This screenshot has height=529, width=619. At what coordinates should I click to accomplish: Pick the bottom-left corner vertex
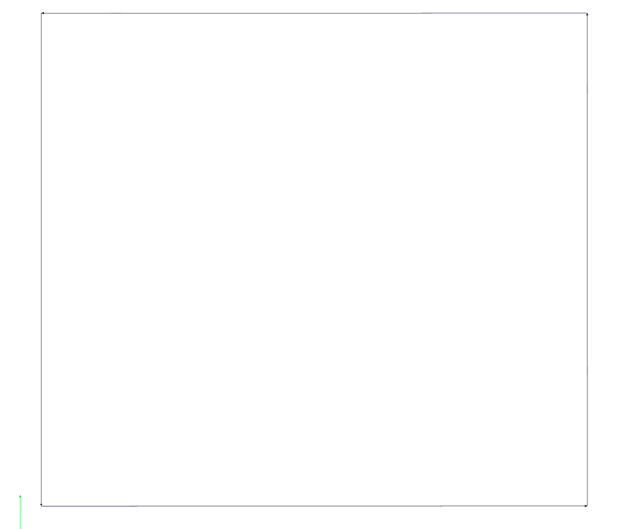point(41,505)
